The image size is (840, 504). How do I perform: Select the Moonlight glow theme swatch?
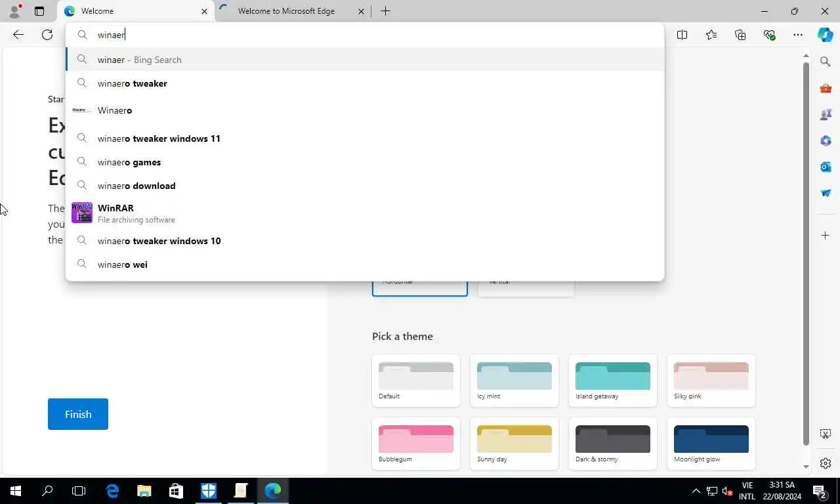711,444
